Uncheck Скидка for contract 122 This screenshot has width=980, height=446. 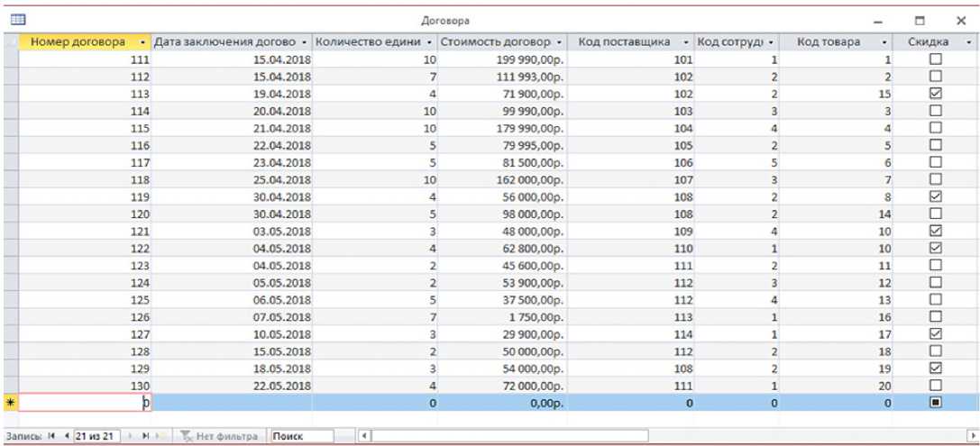pos(936,248)
